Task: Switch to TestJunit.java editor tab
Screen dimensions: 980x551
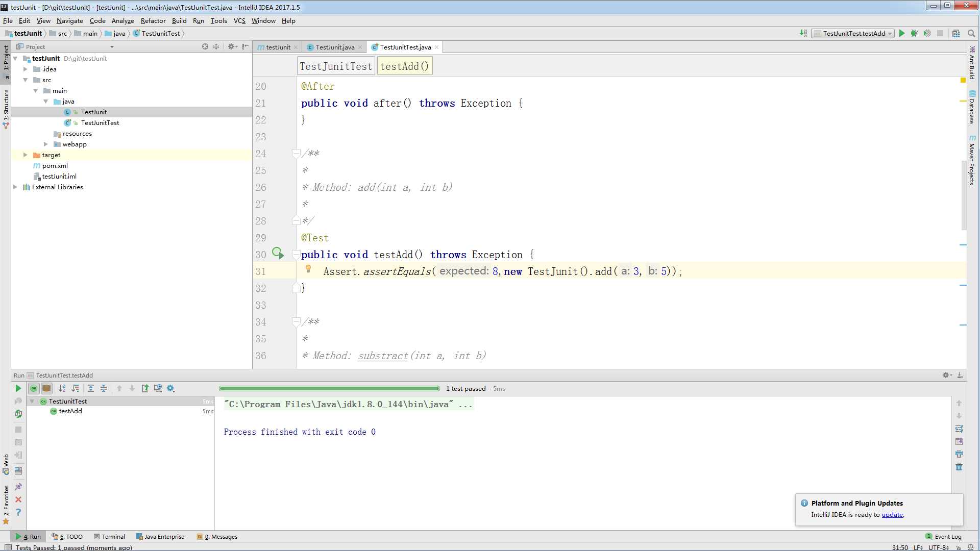Action: click(x=334, y=47)
